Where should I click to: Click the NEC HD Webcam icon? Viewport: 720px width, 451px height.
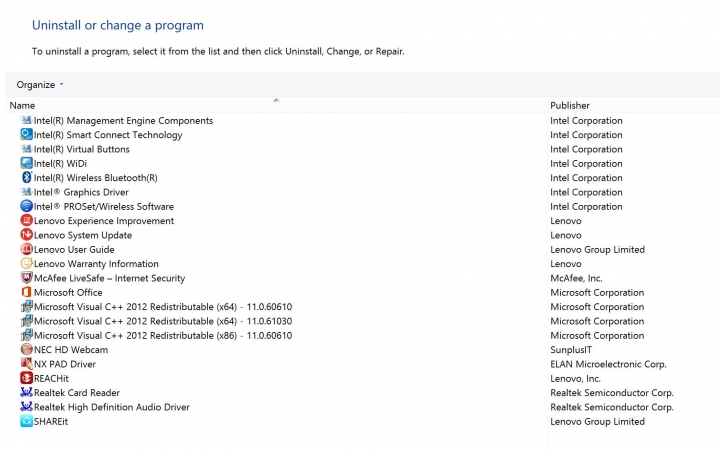26,350
